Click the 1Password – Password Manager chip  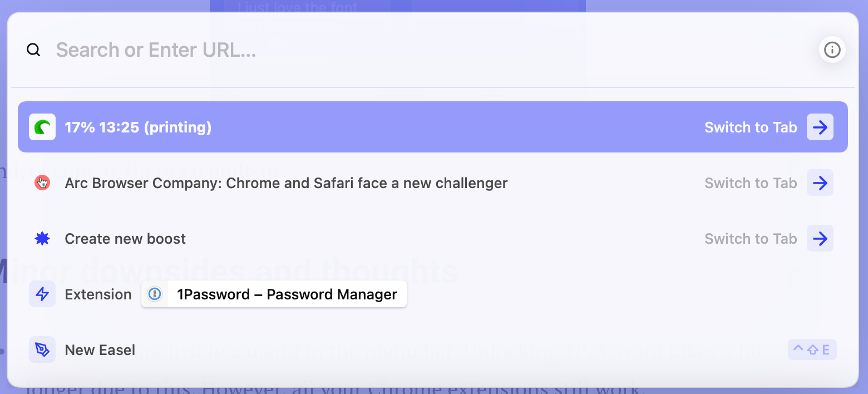click(287, 294)
